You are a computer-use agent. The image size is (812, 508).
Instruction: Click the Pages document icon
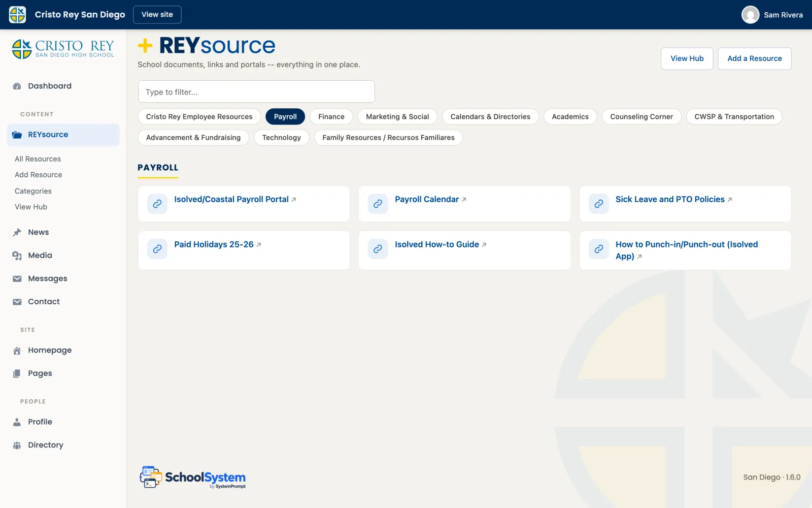[17, 373]
